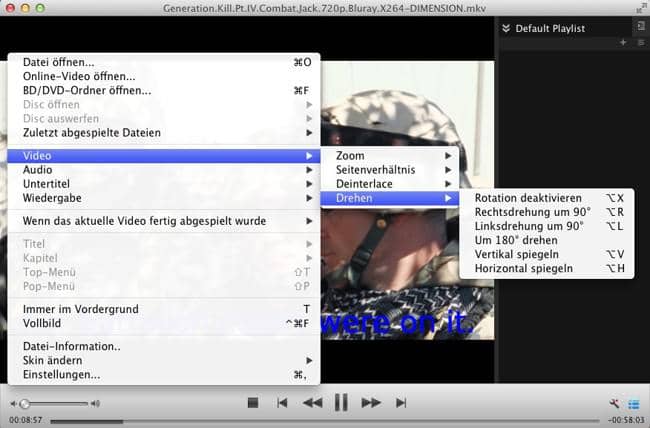Viewport: 650px width, 428px height.
Task: Minimize the window with yellow button
Action: (25, 8)
